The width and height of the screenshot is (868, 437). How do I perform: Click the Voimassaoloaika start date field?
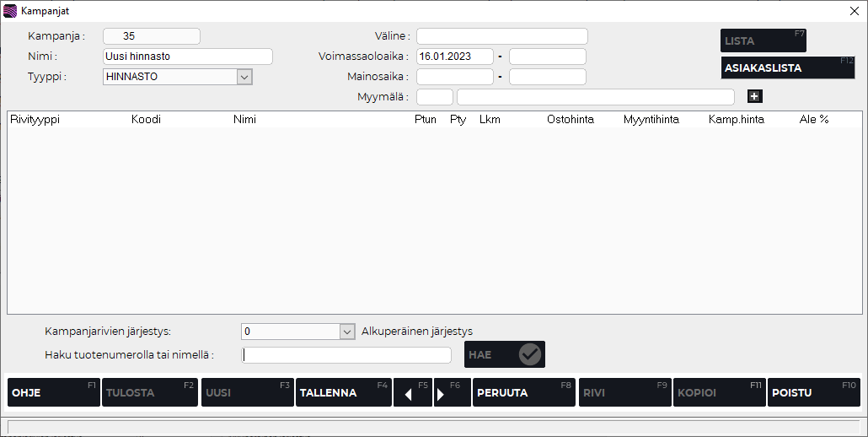[x=455, y=57]
